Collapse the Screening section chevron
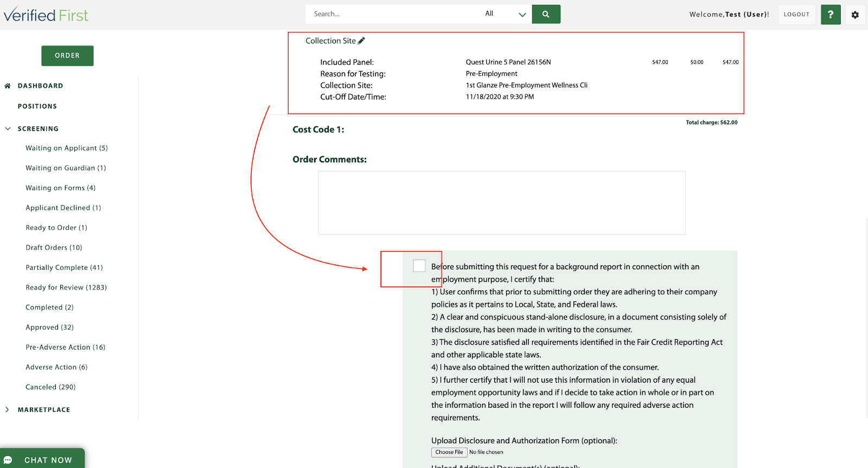The height and width of the screenshot is (468, 868). click(8, 129)
